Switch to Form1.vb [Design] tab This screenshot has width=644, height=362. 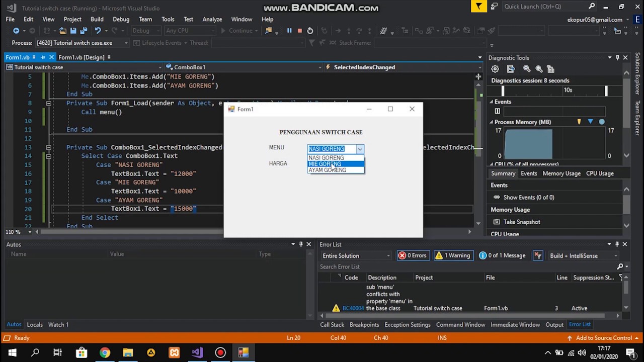coord(82,57)
